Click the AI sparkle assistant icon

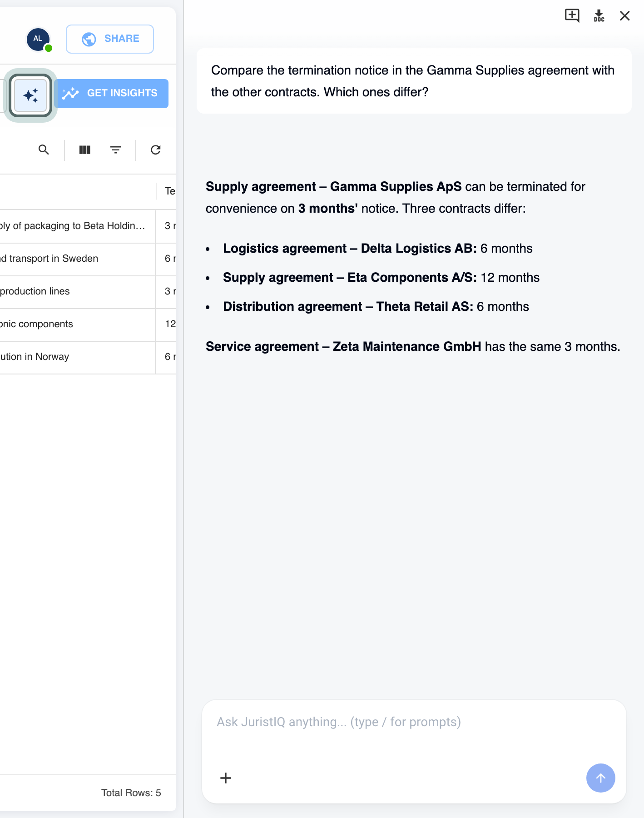[30, 95]
